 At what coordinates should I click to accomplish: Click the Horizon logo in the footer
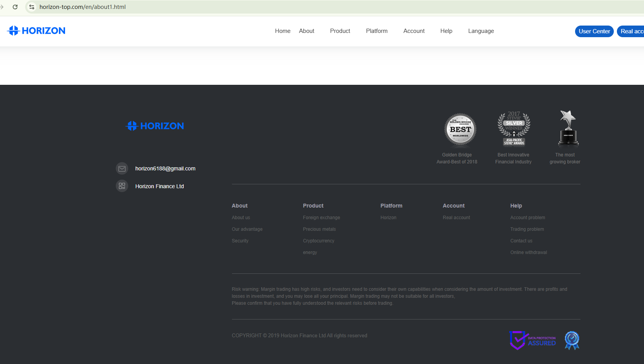click(155, 126)
